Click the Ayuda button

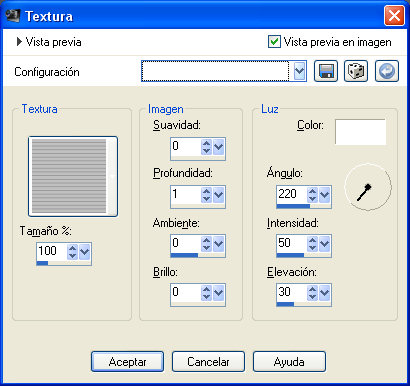click(289, 362)
